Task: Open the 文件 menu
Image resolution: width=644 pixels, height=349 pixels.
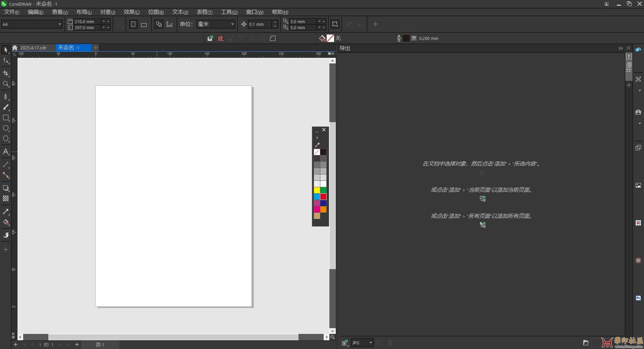Action: point(11,12)
